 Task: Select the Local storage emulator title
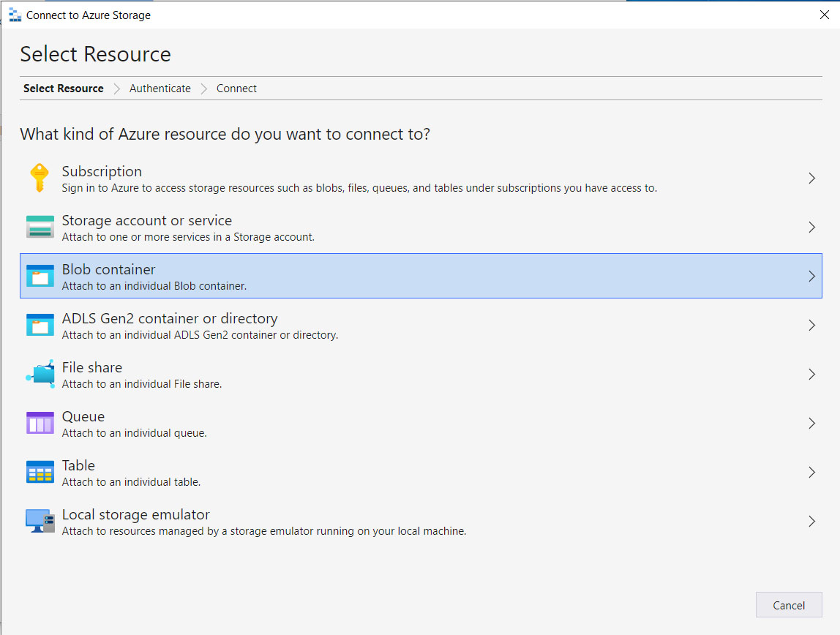pos(135,514)
